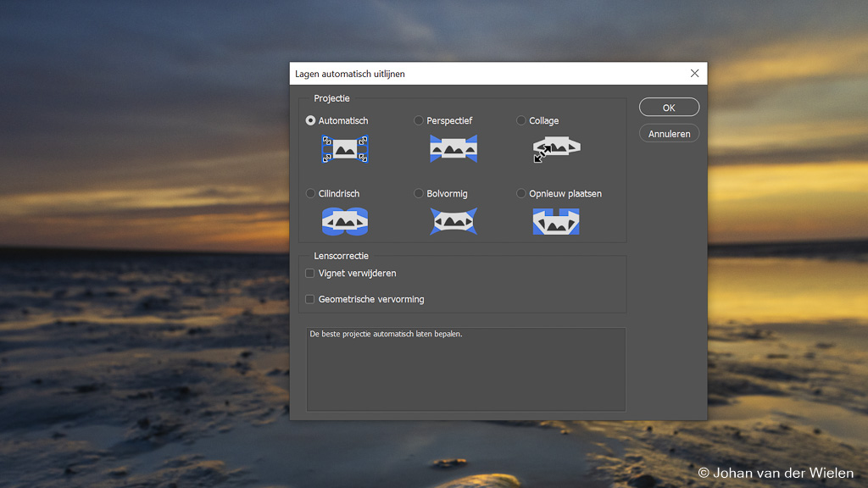868x488 pixels.
Task: Click the Lenscorrectie section heading
Action: pyautogui.click(x=341, y=256)
